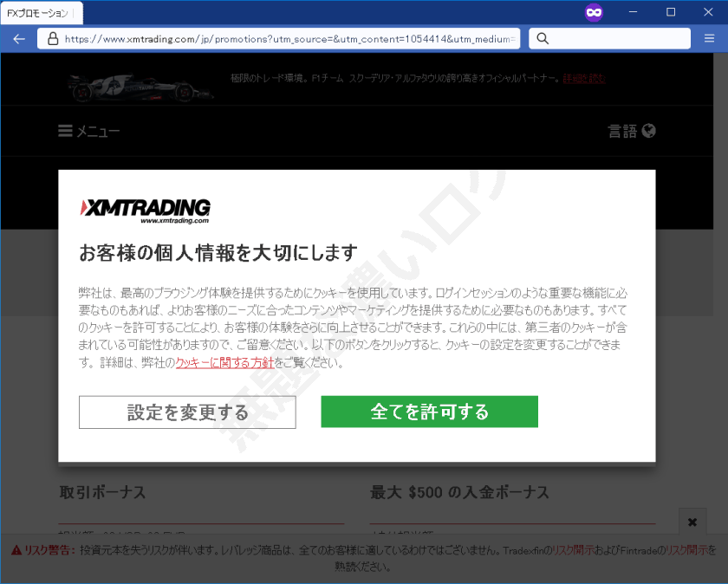Image resolution: width=728 pixels, height=584 pixels.
Task: Maximize the browser window
Action: (x=671, y=12)
